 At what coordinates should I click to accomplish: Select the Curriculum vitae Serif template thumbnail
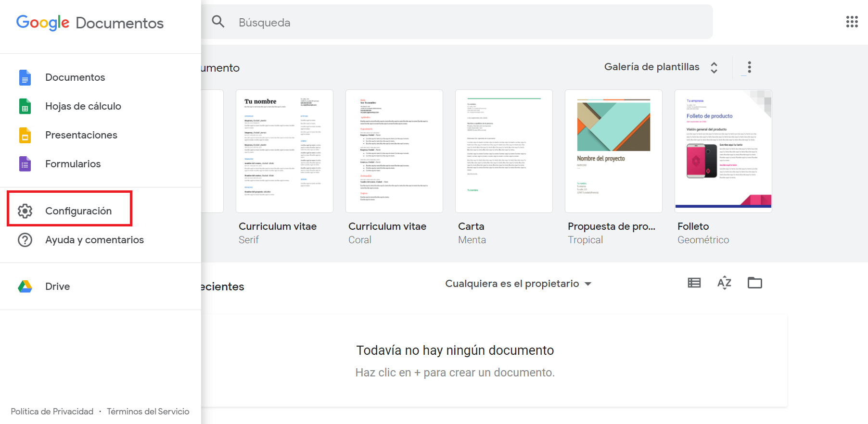(x=284, y=151)
